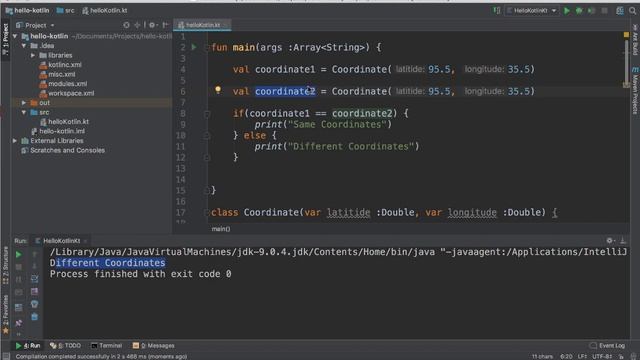Viewport: 640px width, 360px height.
Task: Expand the libraries folder
Action: coord(33,55)
